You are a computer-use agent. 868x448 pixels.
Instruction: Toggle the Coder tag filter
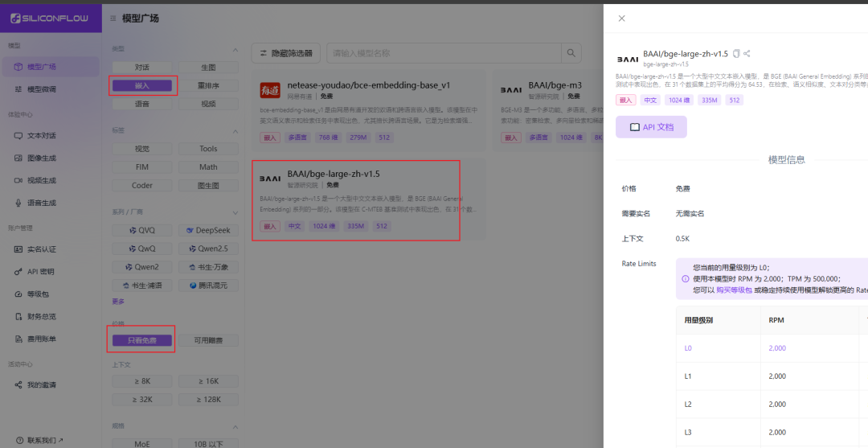tap(141, 186)
